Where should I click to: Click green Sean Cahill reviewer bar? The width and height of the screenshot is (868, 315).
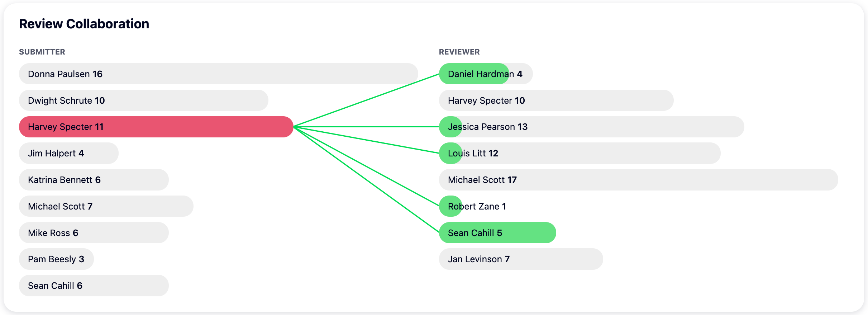pyautogui.click(x=497, y=233)
